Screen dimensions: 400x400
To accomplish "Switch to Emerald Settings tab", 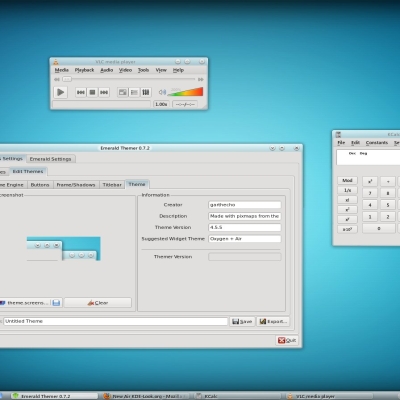I will (x=50, y=159).
